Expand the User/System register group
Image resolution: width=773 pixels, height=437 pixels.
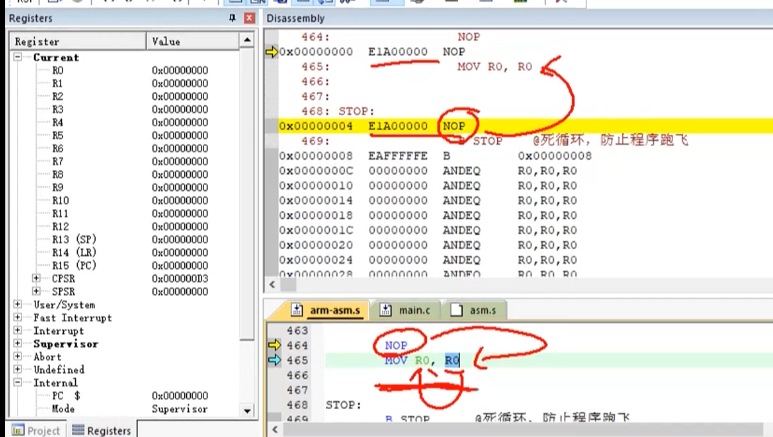[18, 304]
